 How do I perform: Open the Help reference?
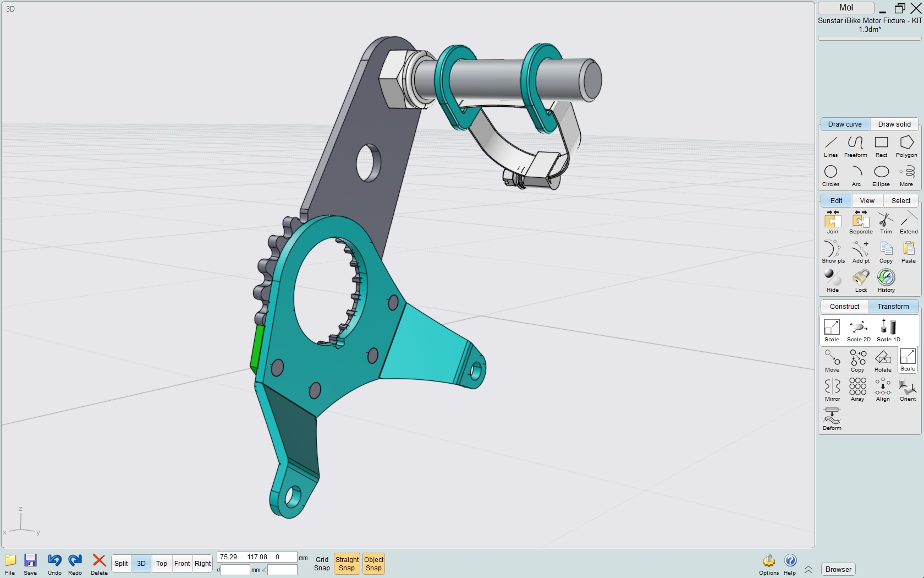coord(790,565)
